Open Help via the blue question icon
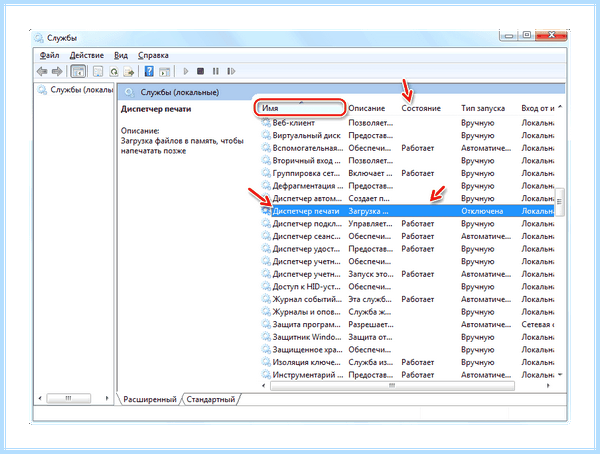This screenshot has width=600, height=454. coord(149,71)
